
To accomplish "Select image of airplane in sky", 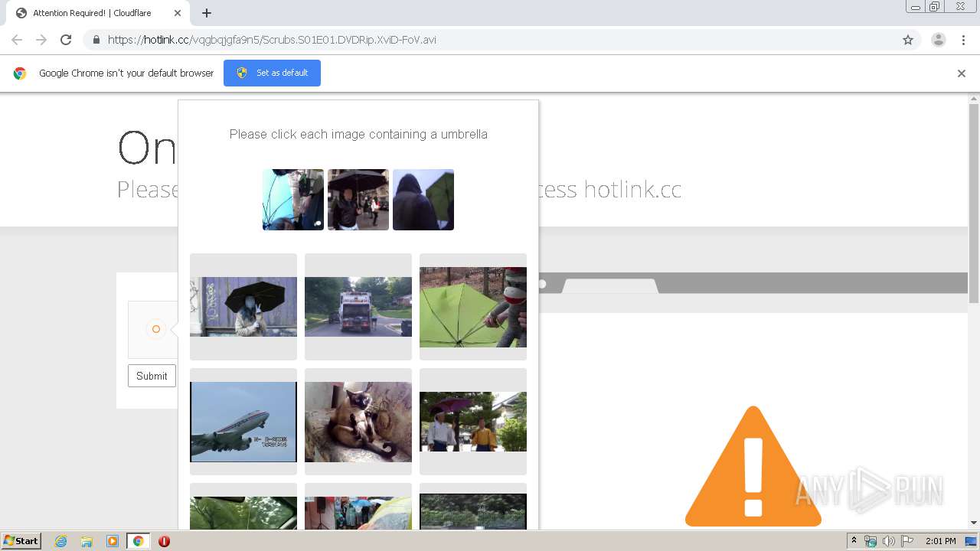I will click(x=243, y=422).
